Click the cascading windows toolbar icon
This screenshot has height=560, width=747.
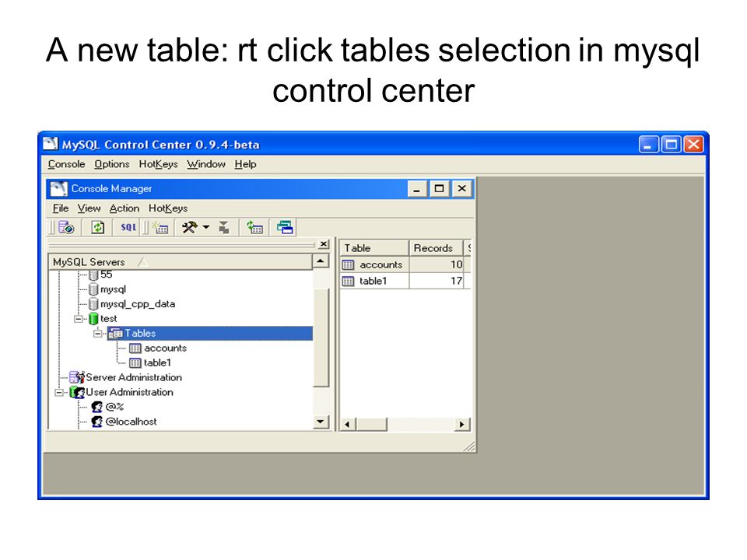pyautogui.click(x=285, y=227)
